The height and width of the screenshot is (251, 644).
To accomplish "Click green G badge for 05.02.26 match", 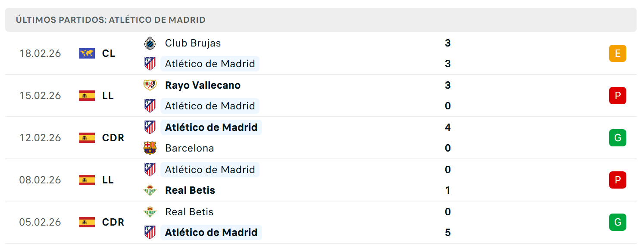I will coord(617,222).
